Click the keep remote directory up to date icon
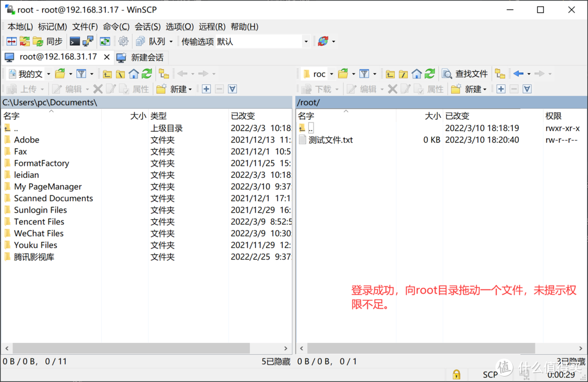The image size is (588, 382). 105,41
